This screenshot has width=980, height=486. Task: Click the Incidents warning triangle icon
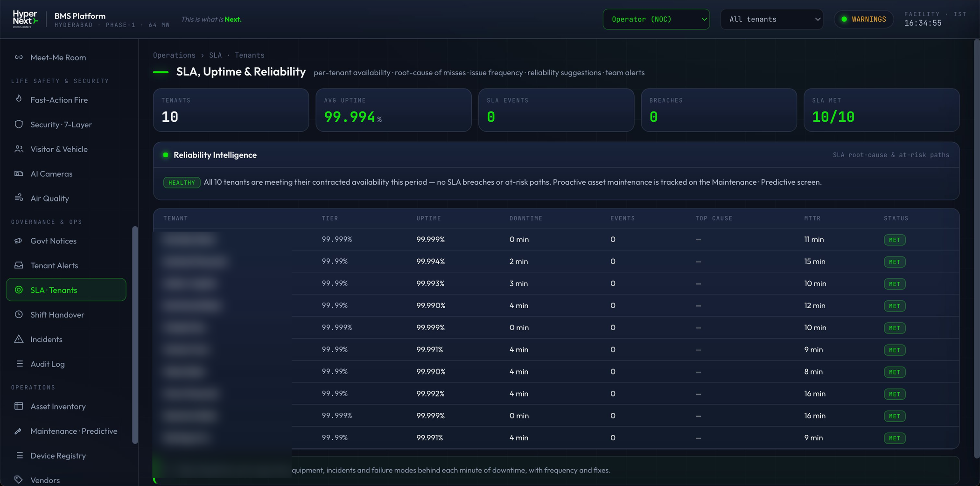(x=19, y=339)
